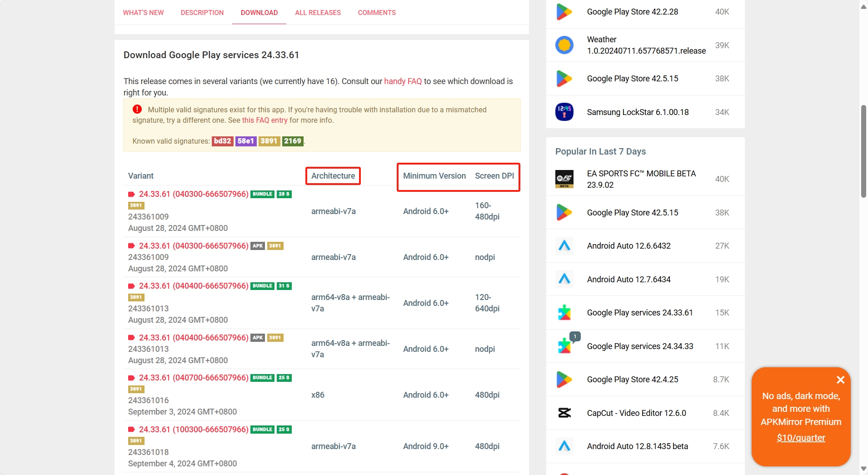The height and width of the screenshot is (475, 868).
Task: Click the 'Android 9.0+' cell
Action: click(x=426, y=446)
